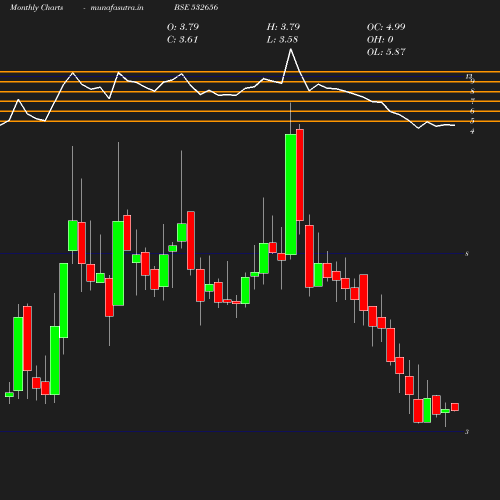Click the 'OC: 4.99' readout

click(386, 27)
